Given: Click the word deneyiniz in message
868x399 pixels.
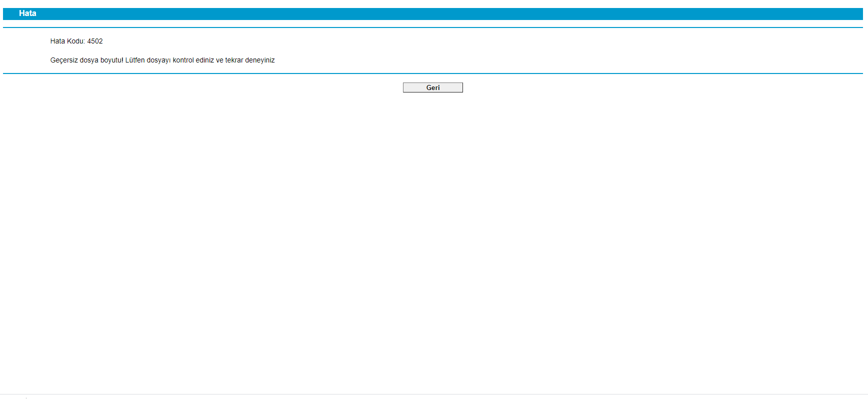Looking at the screenshot, I should tap(260, 60).
